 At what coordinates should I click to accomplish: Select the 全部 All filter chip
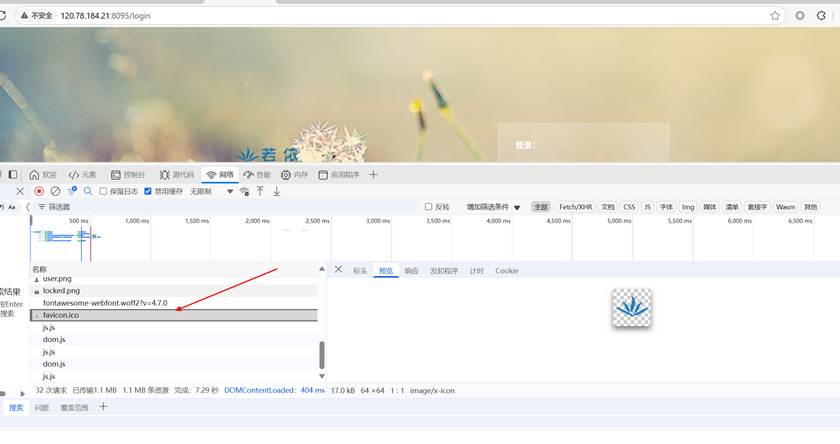pos(541,207)
